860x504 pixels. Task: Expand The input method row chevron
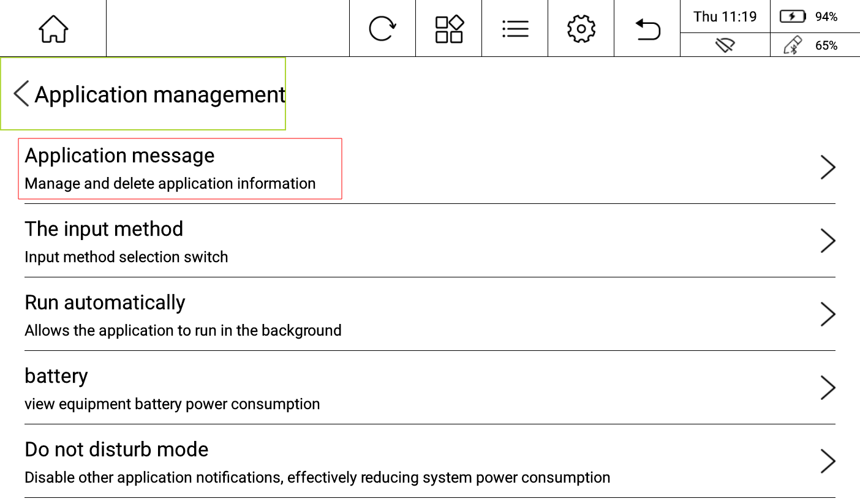828,241
